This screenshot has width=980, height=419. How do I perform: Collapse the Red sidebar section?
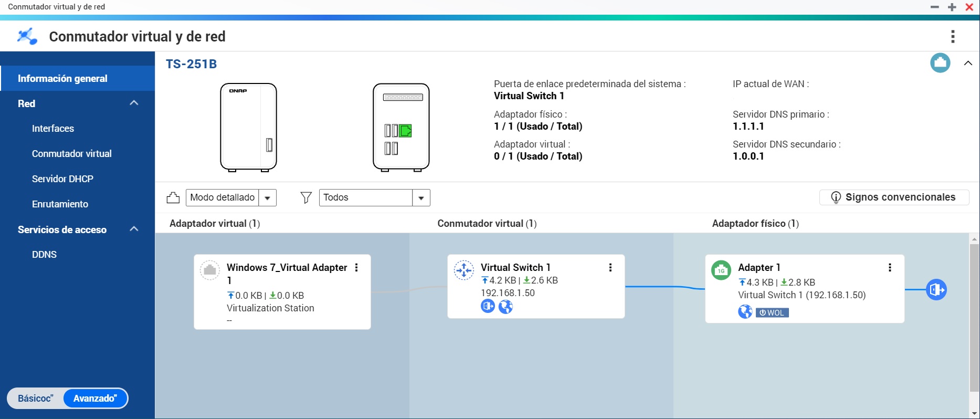[134, 103]
